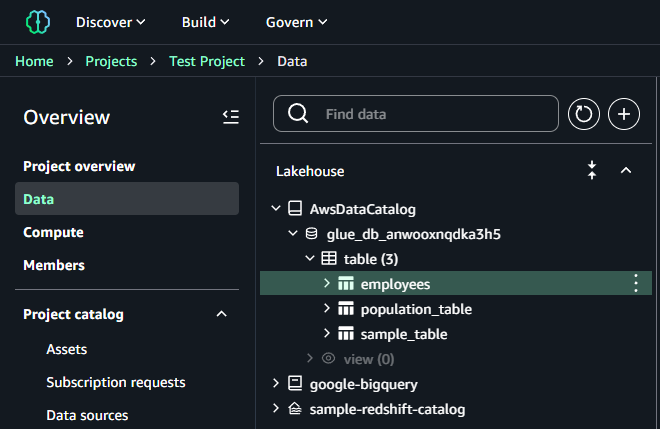This screenshot has height=429, width=660.
Task: Click the employees table icon
Action: click(346, 283)
